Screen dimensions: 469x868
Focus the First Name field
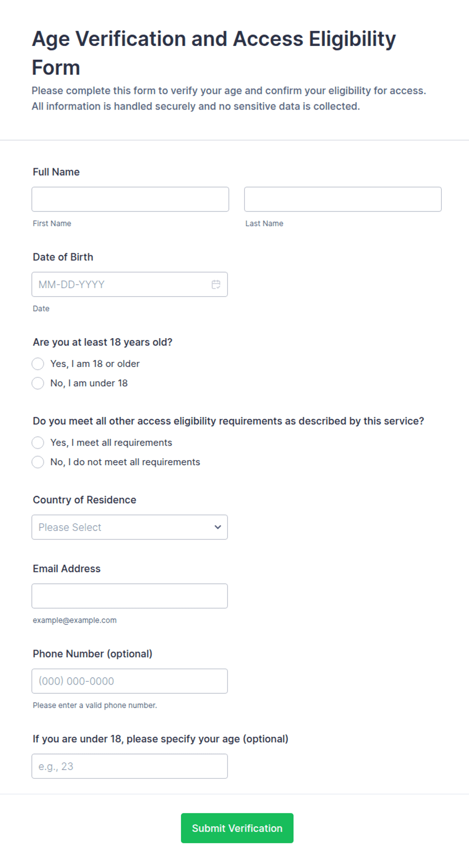point(130,199)
